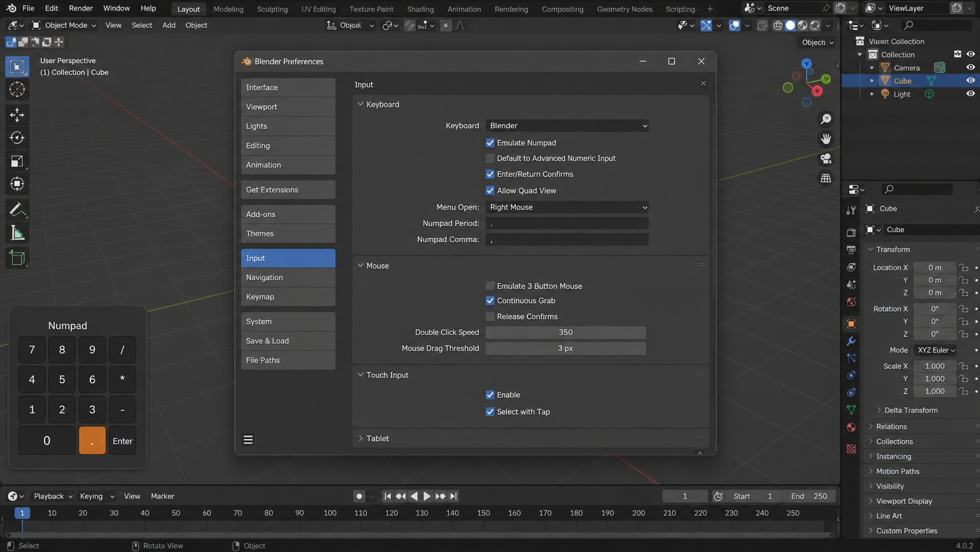Pick the Add Cube tool
The height and width of the screenshot is (552, 980).
tap(17, 258)
